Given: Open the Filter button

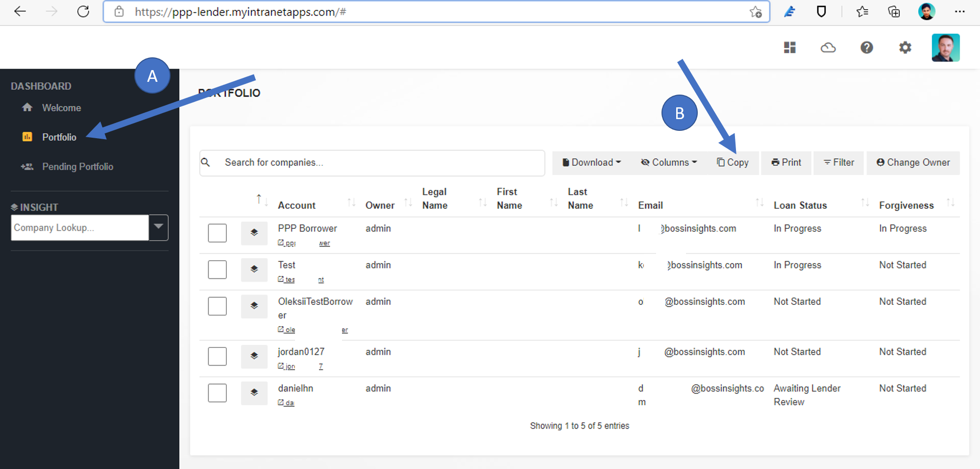Looking at the screenshot, I should pos(838,163).
